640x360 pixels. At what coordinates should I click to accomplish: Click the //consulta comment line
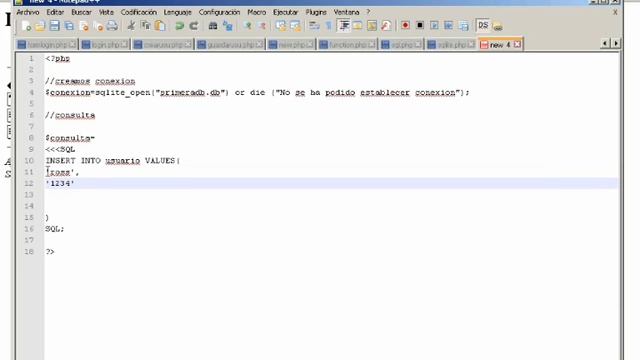coord(70,116)
